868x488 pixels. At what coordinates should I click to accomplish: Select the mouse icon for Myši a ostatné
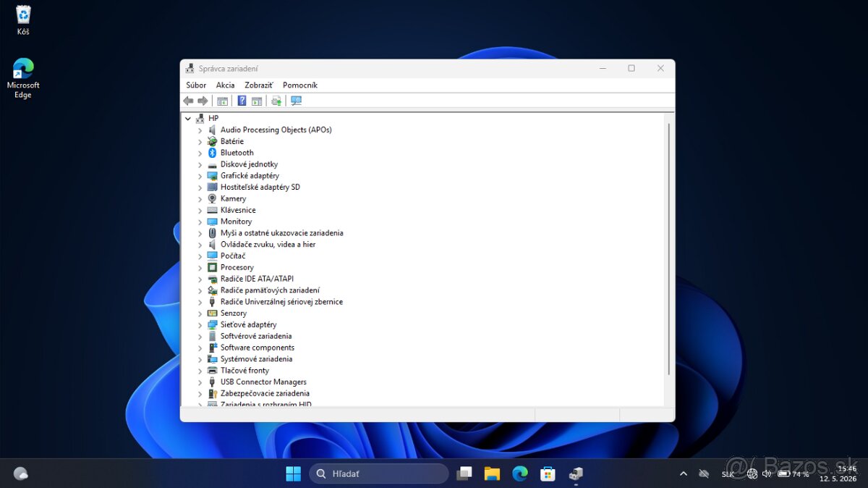click(212, 233)
